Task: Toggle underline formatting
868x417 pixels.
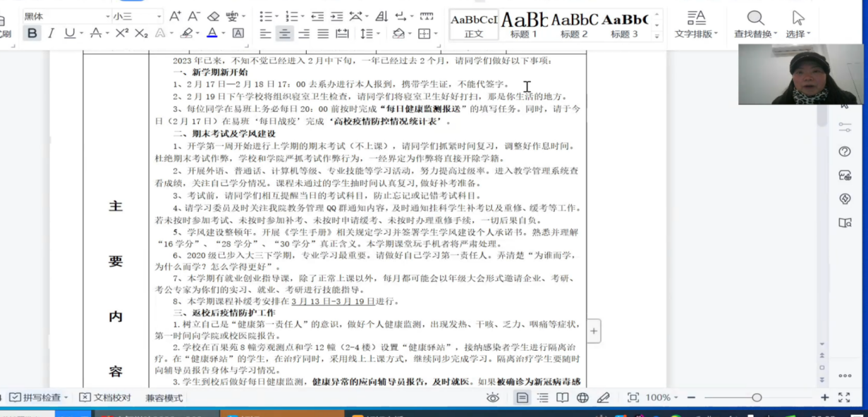Action: click(x=69, y=33)
